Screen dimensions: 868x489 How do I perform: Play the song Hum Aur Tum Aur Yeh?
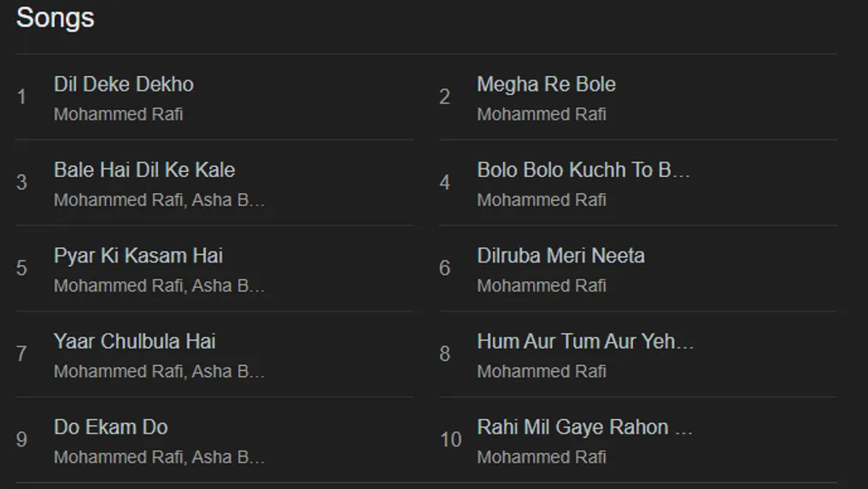coord(585,341)
